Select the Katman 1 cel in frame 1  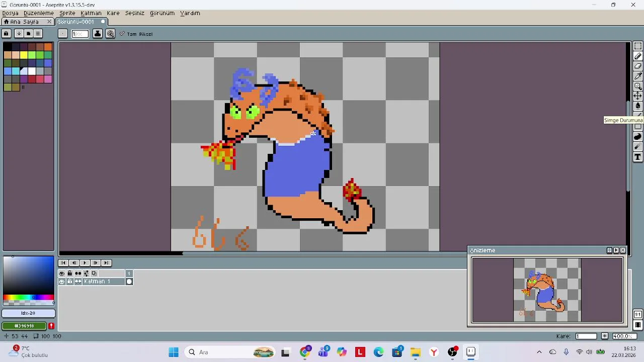click(x=129, y=282)
